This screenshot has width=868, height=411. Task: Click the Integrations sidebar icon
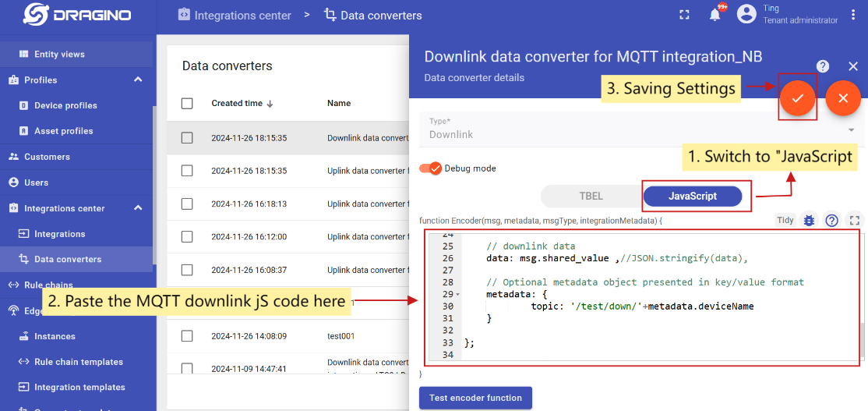pos(24,234)
